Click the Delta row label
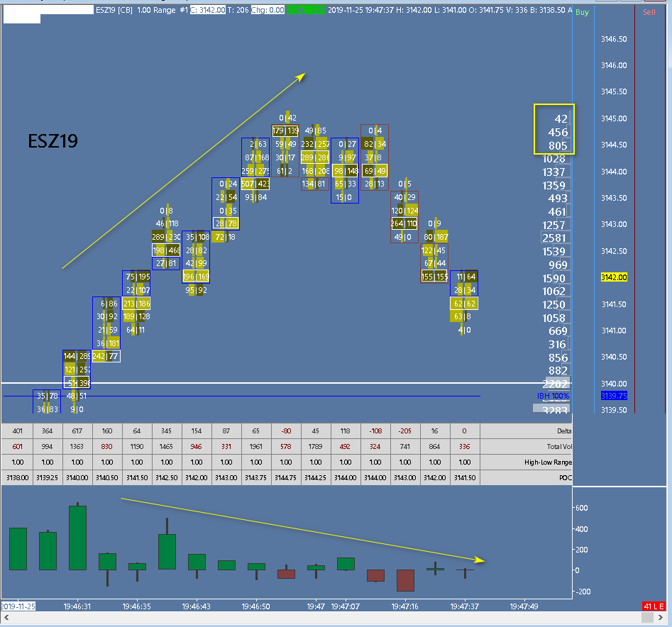 tap(564, 431)
